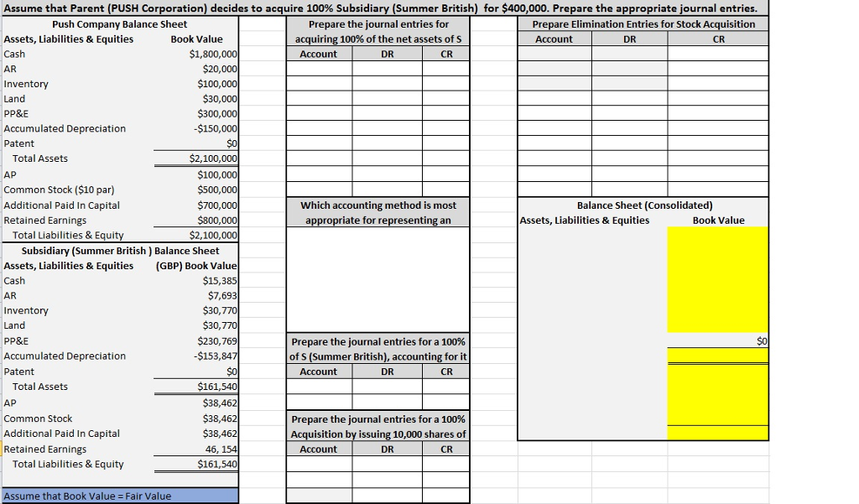Click an empty CR cell in elimination entries table
The width and height of the screenshot is (859, 504).
[717, 101]
